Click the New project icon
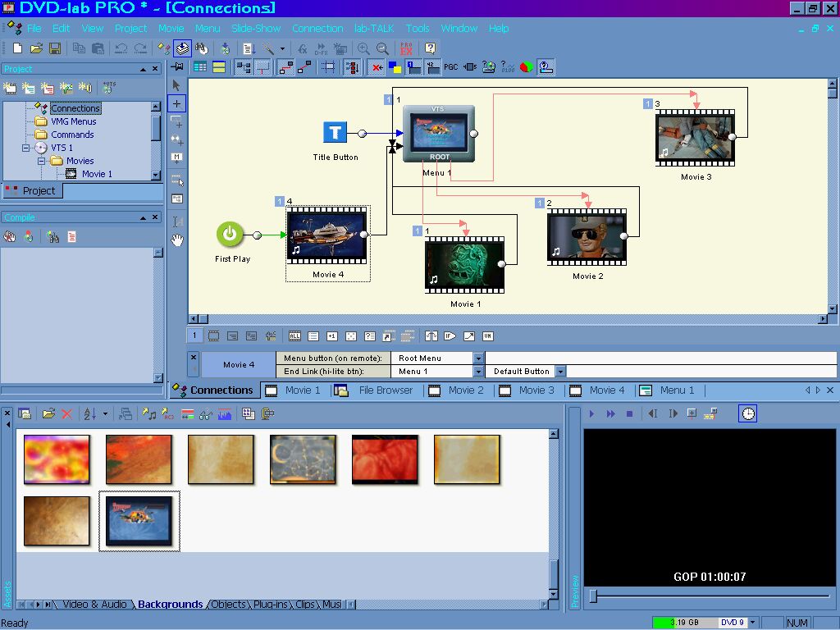 coord(18,48)
